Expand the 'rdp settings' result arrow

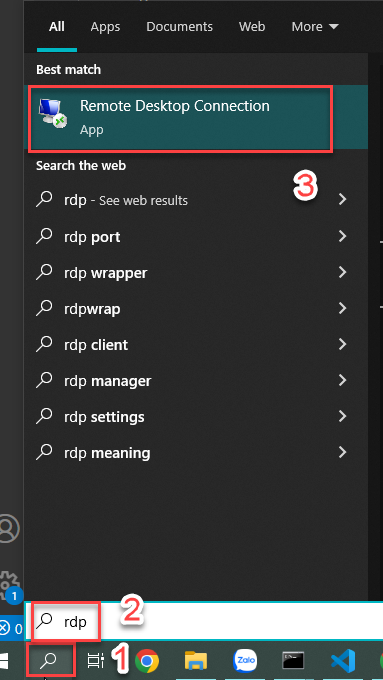[343, 416]
